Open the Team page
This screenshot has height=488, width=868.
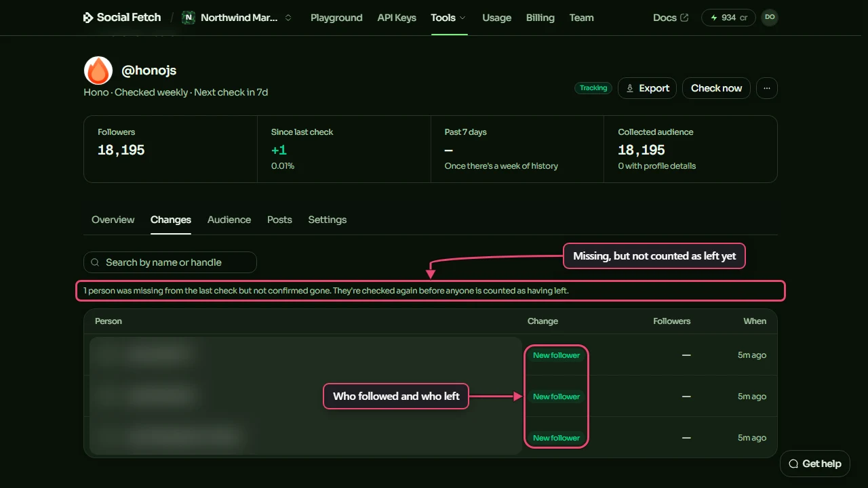[x=581, y=18]
